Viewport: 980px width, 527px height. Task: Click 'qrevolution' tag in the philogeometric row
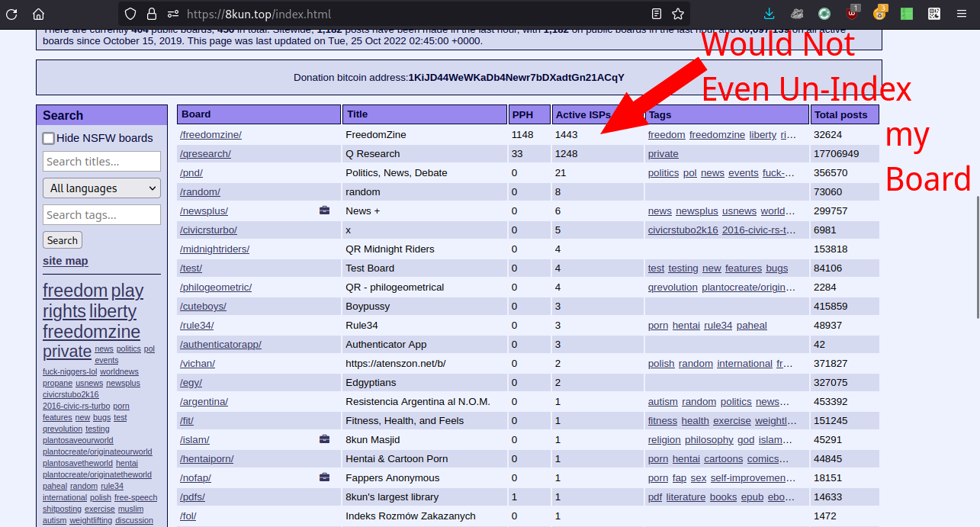tap(673, 288)
